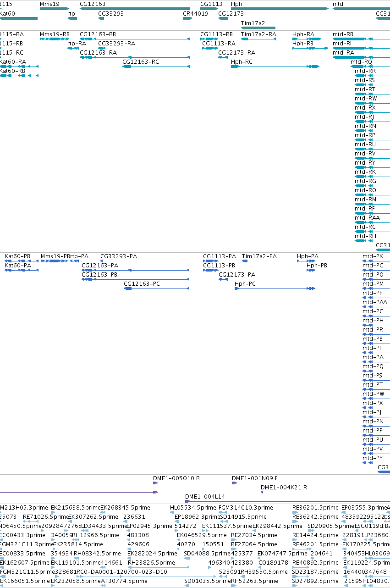Select protein Hph-PA

tap(308, 256)
